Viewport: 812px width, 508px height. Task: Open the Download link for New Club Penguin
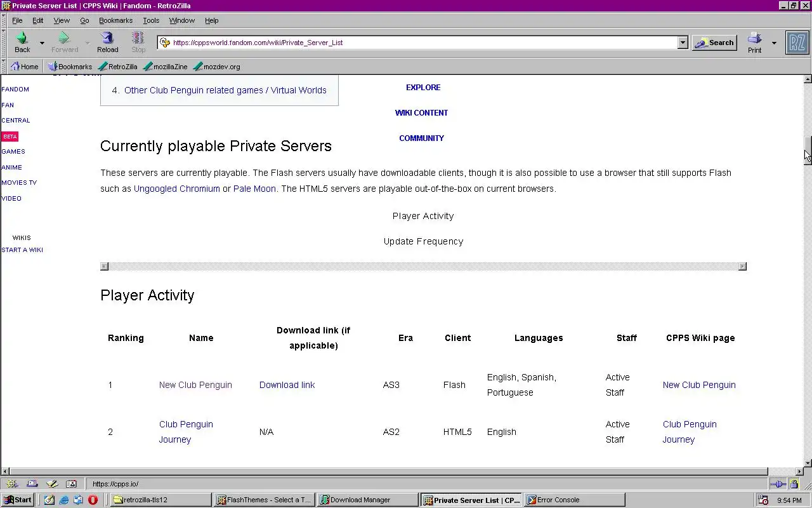point(287,385)
